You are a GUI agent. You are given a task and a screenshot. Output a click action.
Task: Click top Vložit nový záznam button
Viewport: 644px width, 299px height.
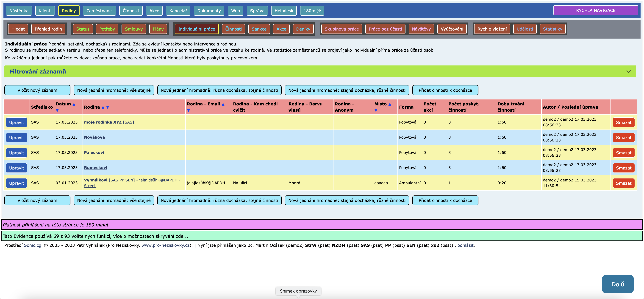[37, 90]
